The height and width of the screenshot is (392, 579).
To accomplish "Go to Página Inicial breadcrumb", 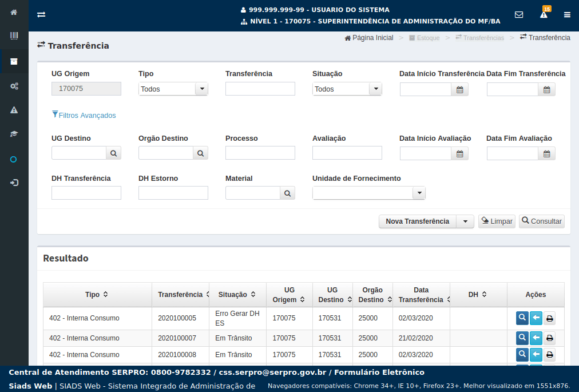I will (369, 38).
